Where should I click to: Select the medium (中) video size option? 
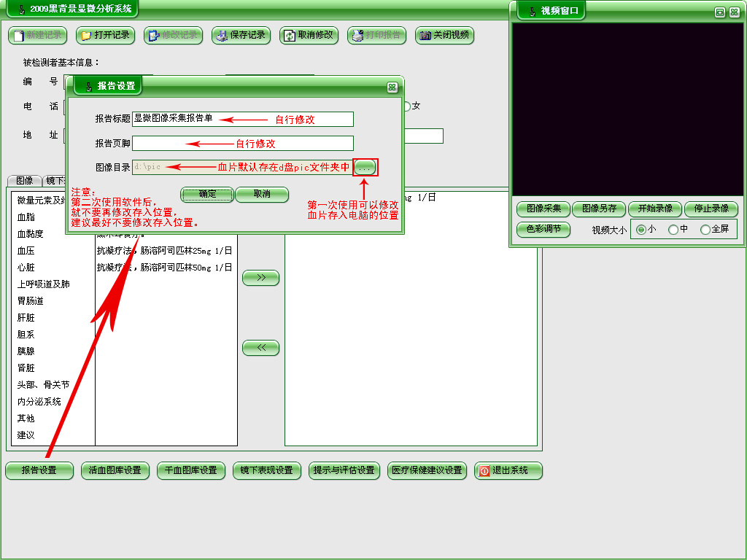click(x=673, y=230)
